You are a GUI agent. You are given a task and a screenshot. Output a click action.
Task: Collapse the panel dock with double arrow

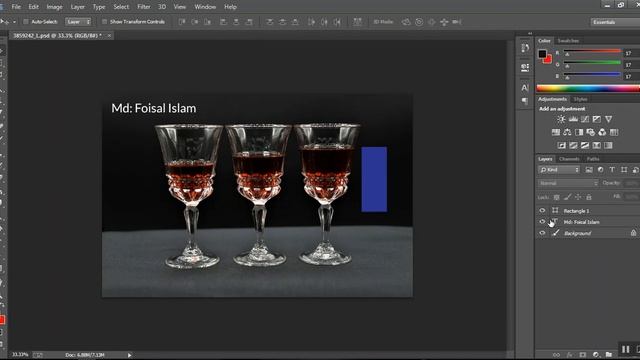[530, 33]
